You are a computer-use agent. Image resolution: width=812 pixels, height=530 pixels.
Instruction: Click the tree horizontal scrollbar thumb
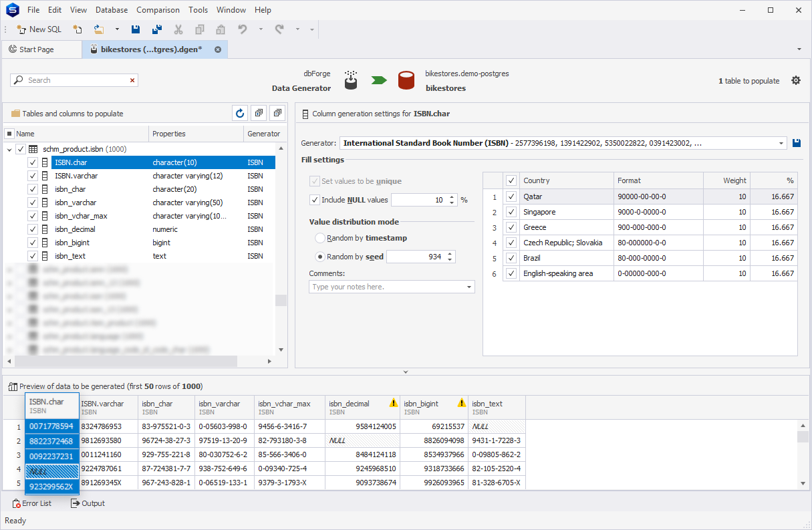[126, 361]
